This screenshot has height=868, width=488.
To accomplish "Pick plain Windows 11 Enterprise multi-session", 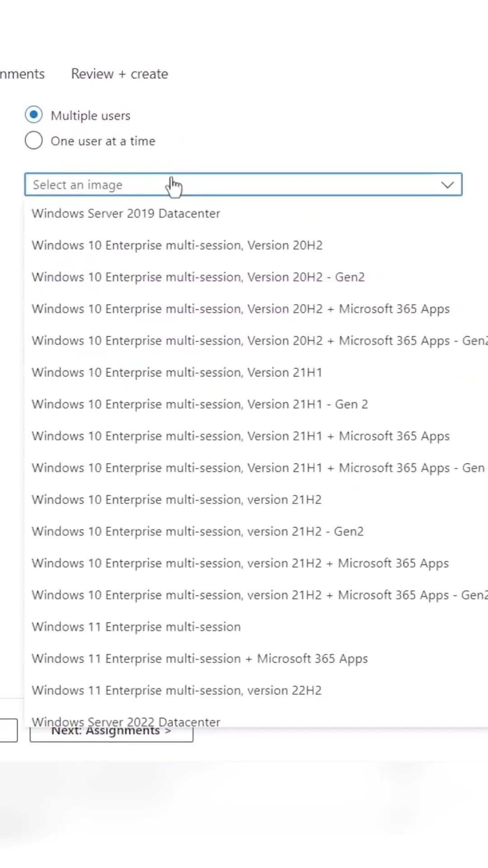I will (x=136, y=627).
